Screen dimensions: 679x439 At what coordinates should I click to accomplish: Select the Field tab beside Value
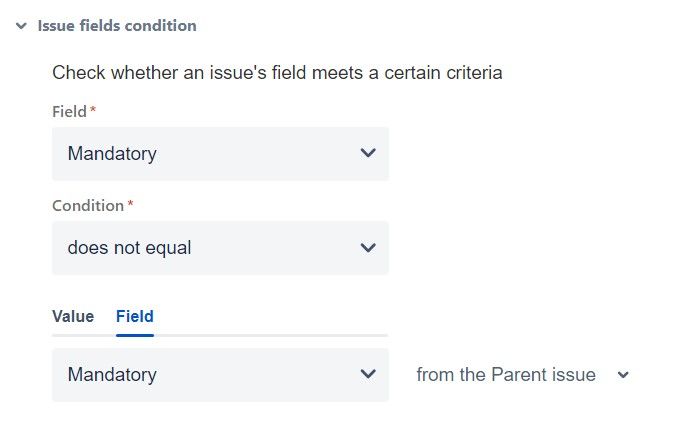pos(135,317)
